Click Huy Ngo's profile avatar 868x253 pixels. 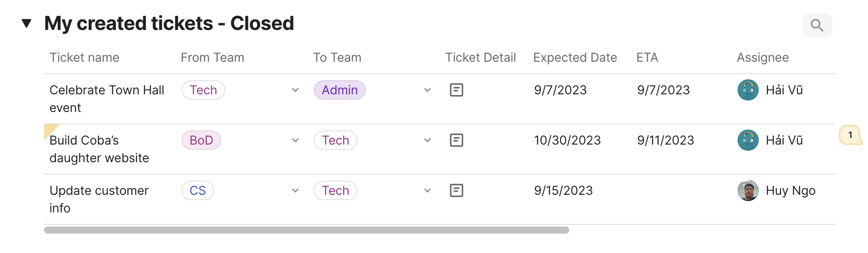(x=748, y=190)
